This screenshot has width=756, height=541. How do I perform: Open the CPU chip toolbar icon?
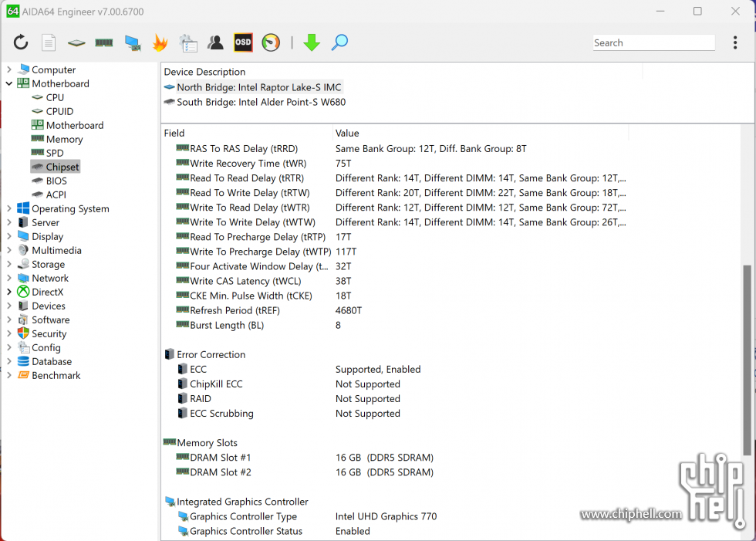click(x=76, y=43)
